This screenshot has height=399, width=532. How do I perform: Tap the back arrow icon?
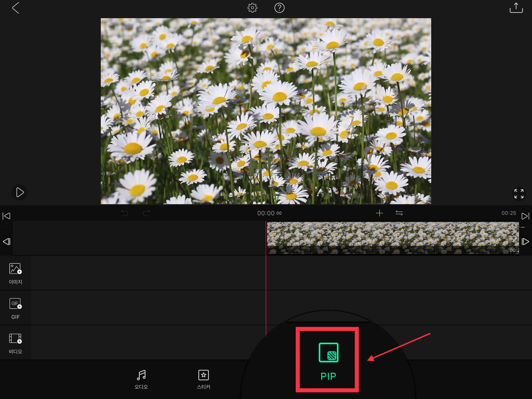pos(16,8)
